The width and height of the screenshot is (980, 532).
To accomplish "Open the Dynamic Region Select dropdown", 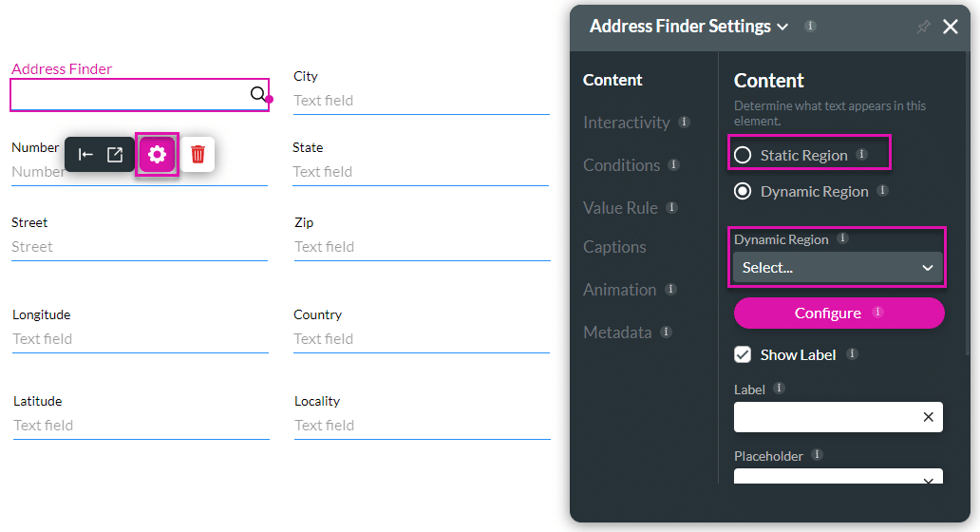I will pos(838,268).
